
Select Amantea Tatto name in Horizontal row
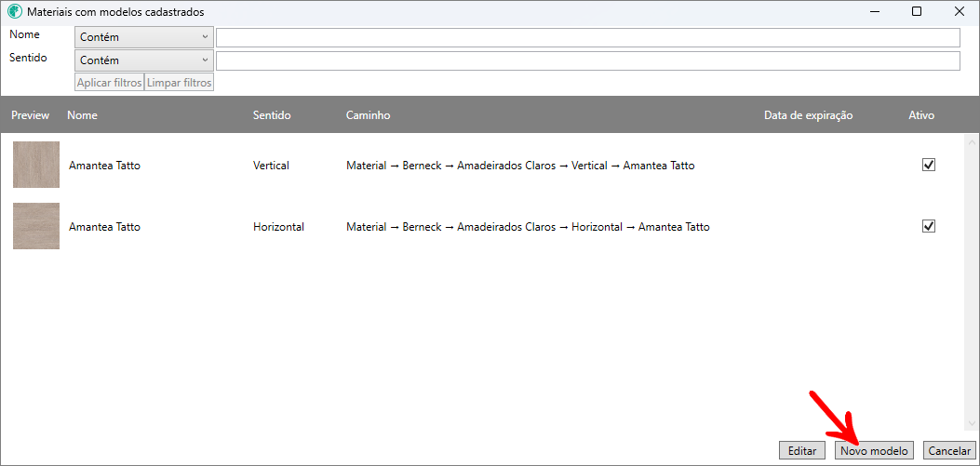coord(104,227)
